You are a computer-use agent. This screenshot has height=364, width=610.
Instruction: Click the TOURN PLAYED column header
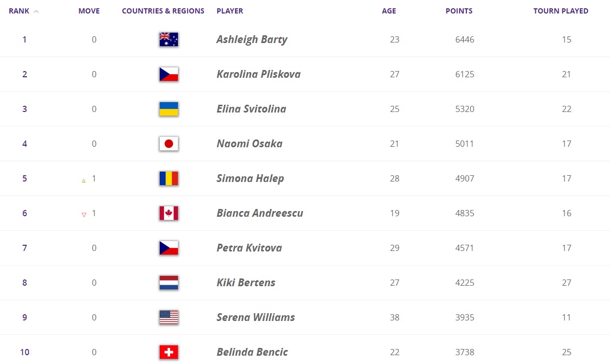tap(561, 11)
